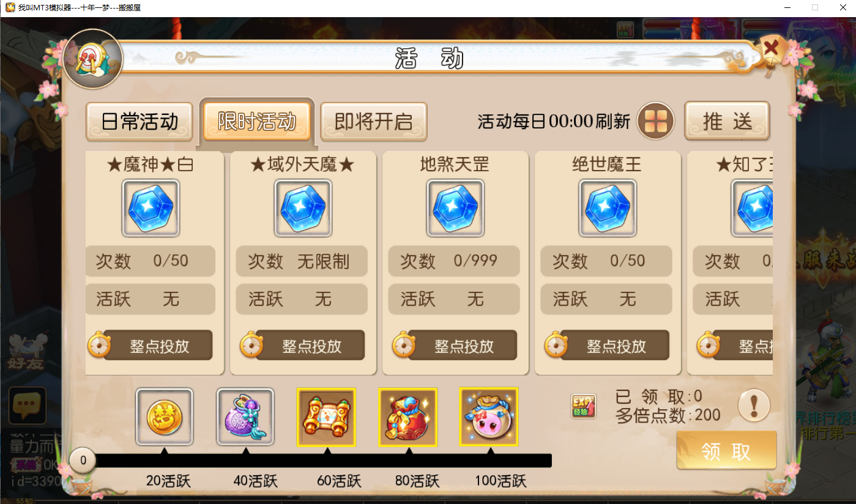856x504 pixels.
Task: Click the blue gem icon under 地煞天罡
Action: 455,208
